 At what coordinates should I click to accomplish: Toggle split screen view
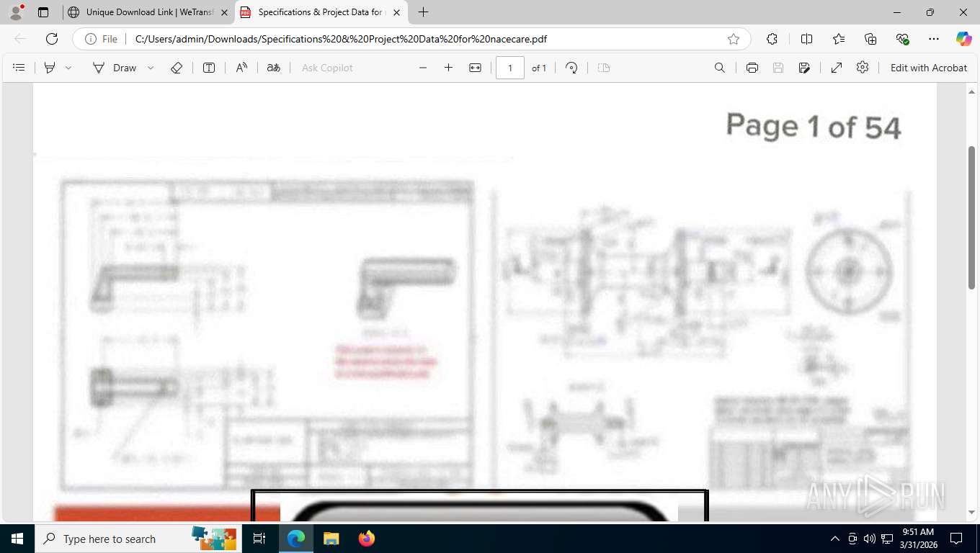pyautogui.click(x=807, y=39)
